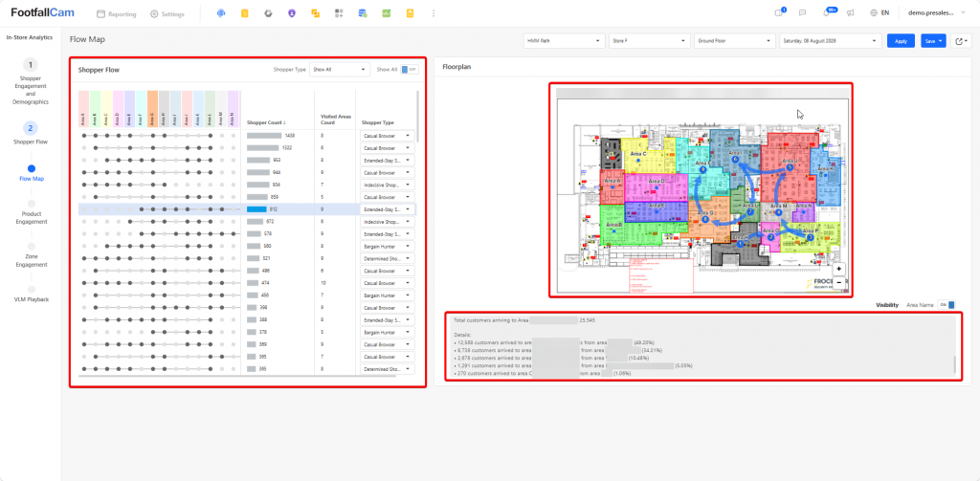Viewport: 980px width, 481px height.
Task: Click the Save button
Action: [x=933, y=40]
